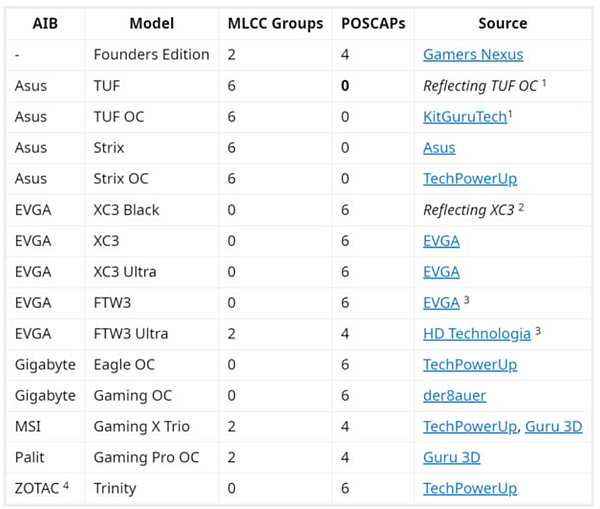This screenshot has height=509, width=600.
Task: Click the Source column header
Action: [x=502, y=23]
